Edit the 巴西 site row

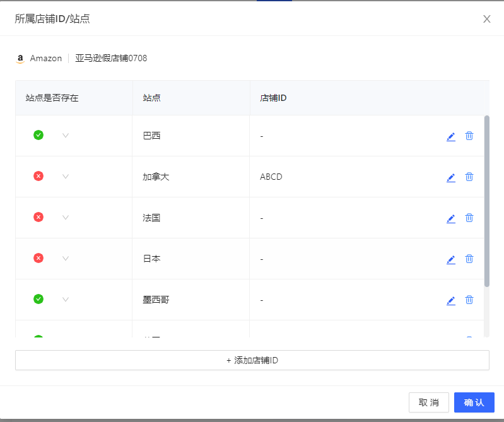click(451, 137)
